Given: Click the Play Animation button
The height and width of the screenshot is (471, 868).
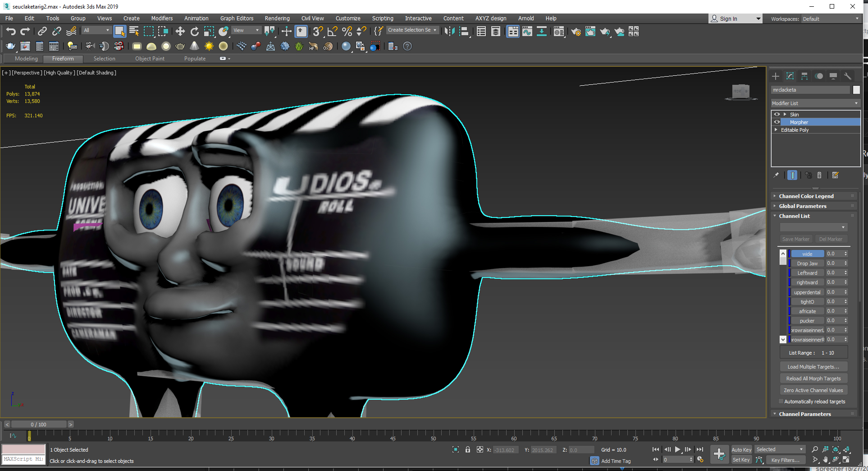Looking at the screenshot, I should (x=677, y=449).
